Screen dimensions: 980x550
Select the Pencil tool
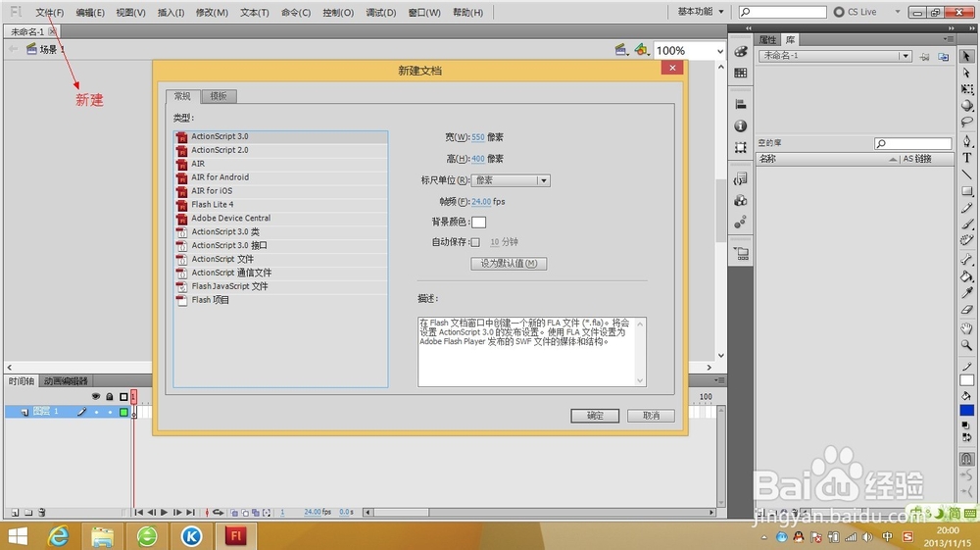(x=966, y=207)
